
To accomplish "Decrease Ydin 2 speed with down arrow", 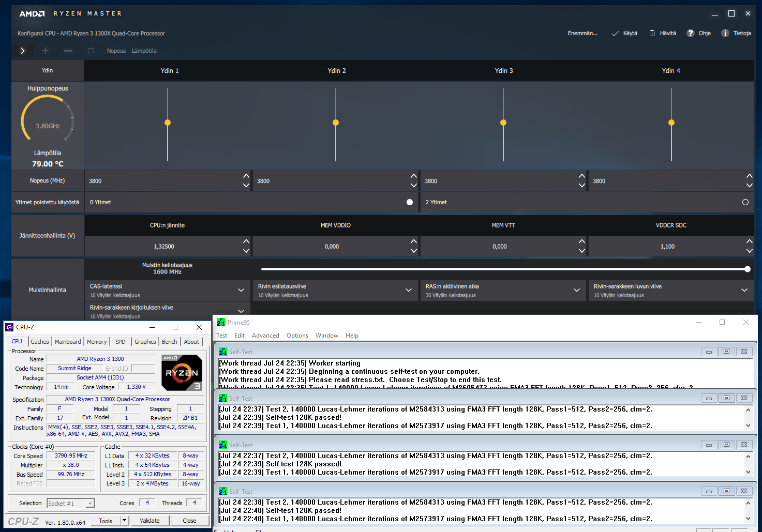I will pos(414,185).
